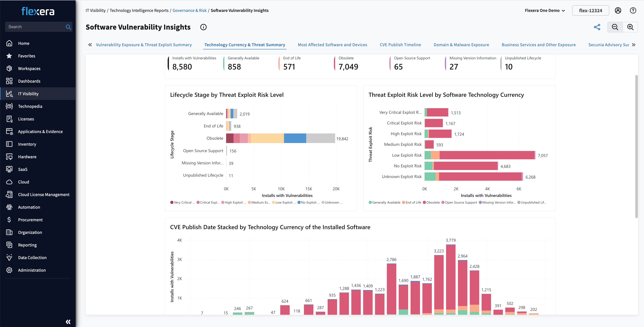Viewport: 644px width, 327px height.
Task: Click the Licenses icon
Action: pyautogui.click(x=9, y=119)
